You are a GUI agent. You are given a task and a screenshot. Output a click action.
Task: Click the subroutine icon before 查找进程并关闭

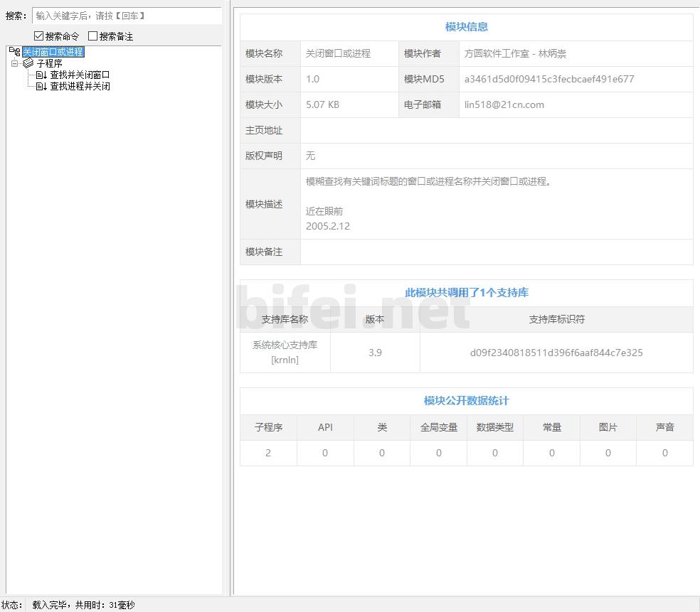coord(41,86)
